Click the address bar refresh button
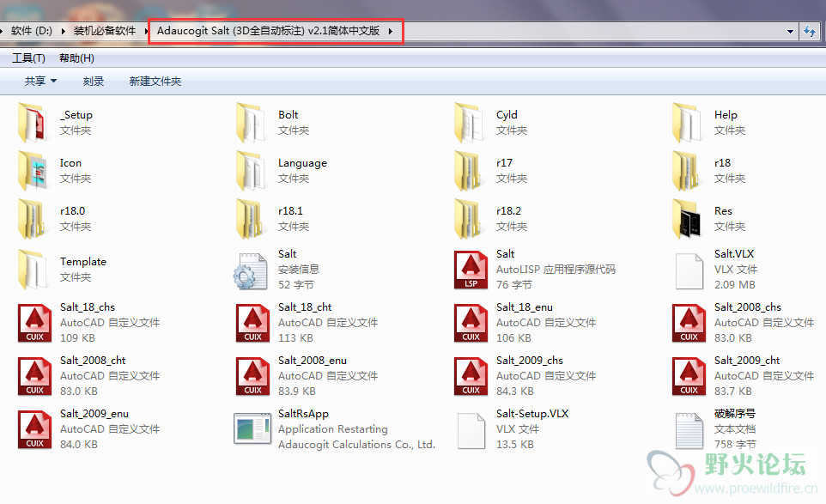The image size is (826, 504). pos(810,32)
